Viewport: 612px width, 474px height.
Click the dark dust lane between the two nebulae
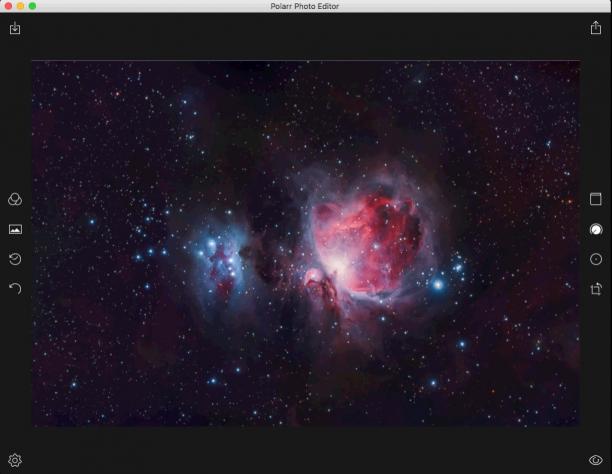click(269, 250)
